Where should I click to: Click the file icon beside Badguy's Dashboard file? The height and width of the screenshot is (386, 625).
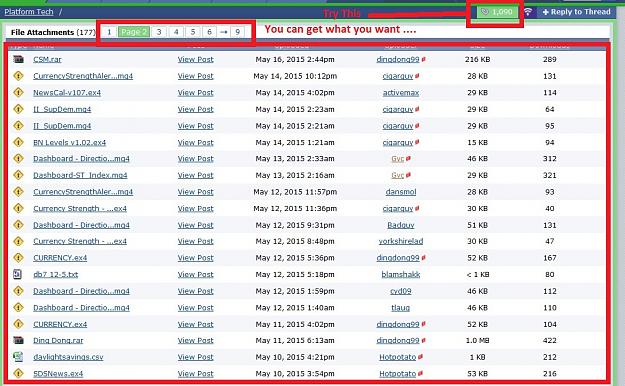[x=18, y=225]
